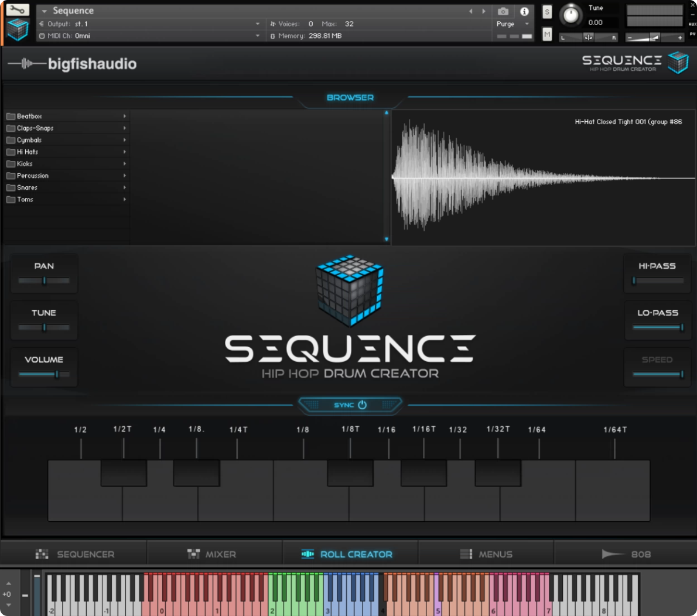This screenshot has height=616, width=697.
Task: Open the Snares folder
Action: 67,188
